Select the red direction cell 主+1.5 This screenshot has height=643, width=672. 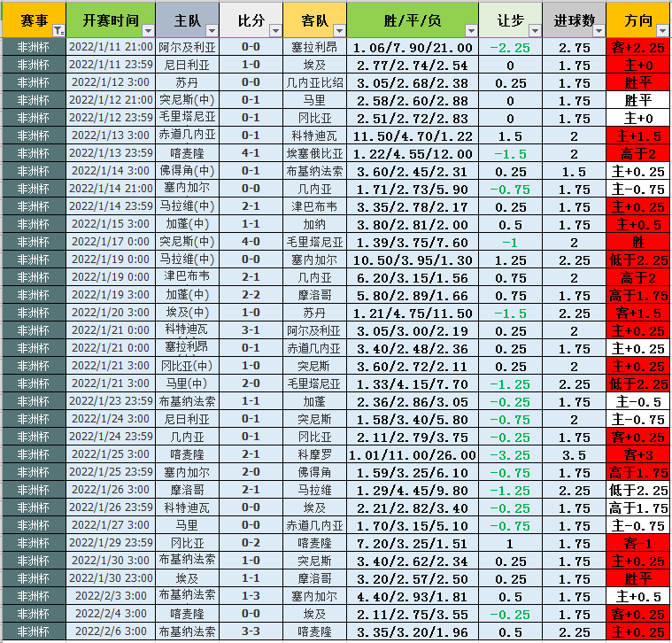638,136
